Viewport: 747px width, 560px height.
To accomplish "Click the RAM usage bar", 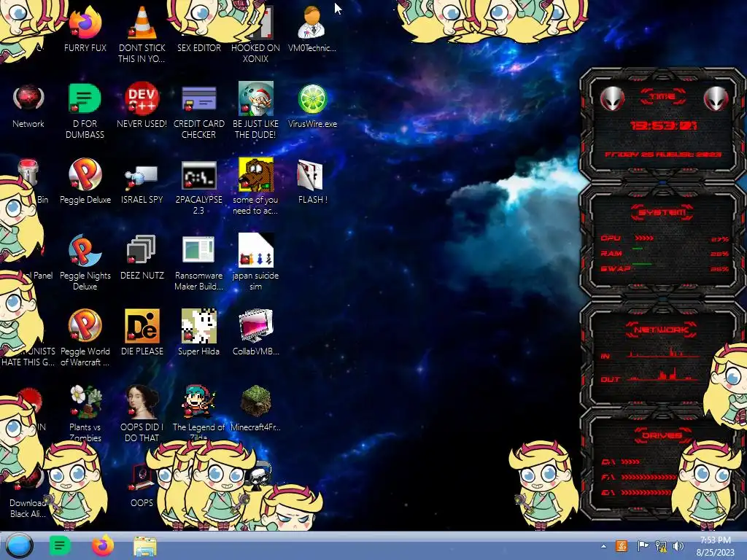I will coord(665,253).
